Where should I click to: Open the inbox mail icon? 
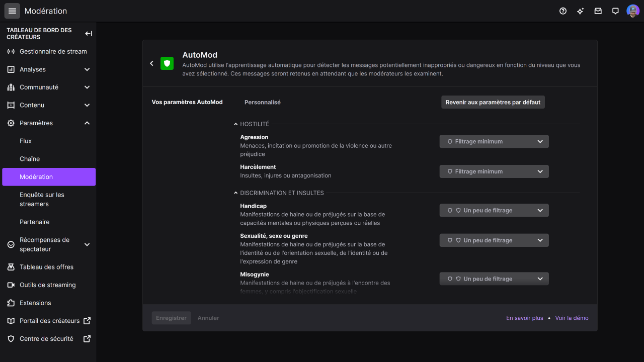coord(598,11)
